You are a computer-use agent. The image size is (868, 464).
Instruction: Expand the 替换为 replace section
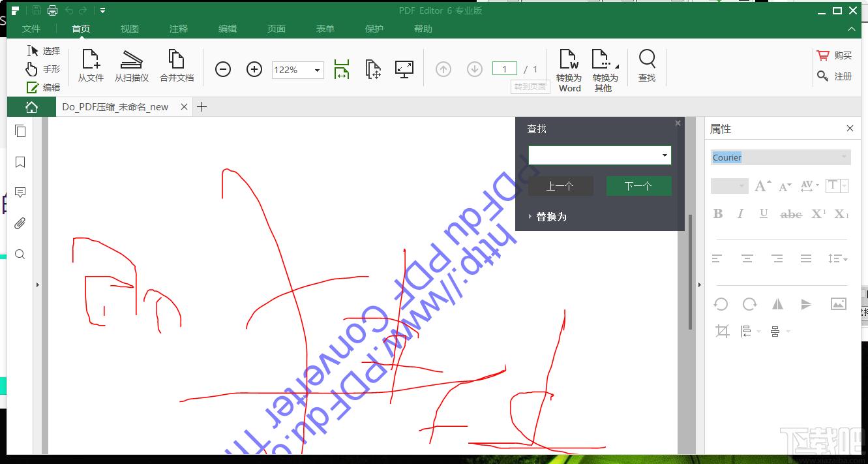548,217
